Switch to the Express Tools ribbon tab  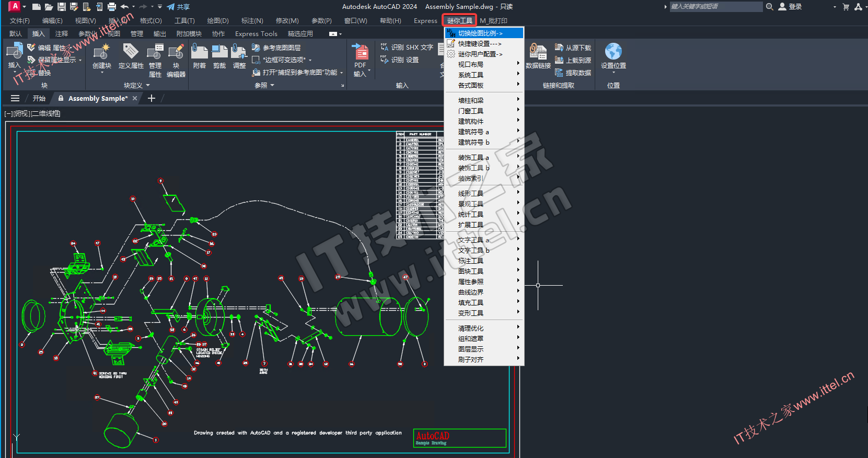click(256, 33)
